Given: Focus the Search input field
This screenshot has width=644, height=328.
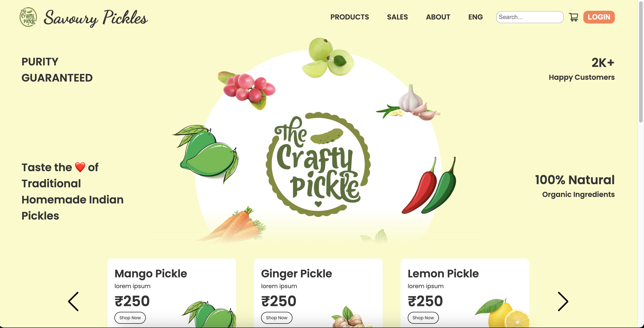Looking at the screenshot, I should [x=530, y=17].
